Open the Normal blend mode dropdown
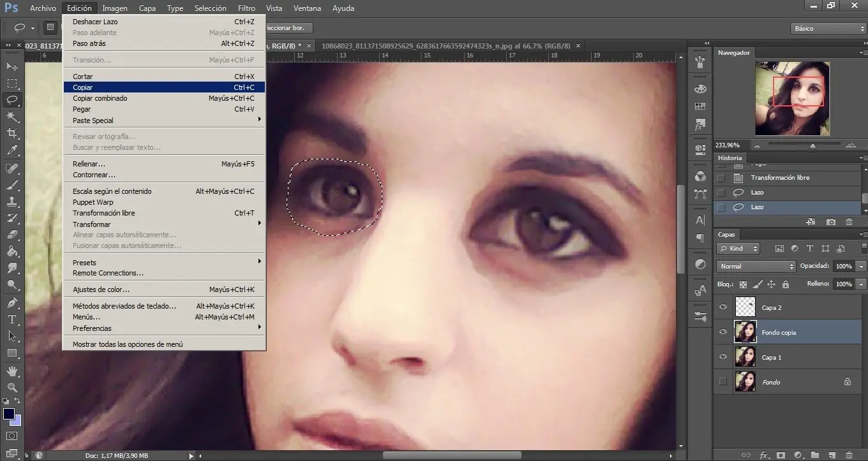 pos(756,266)
